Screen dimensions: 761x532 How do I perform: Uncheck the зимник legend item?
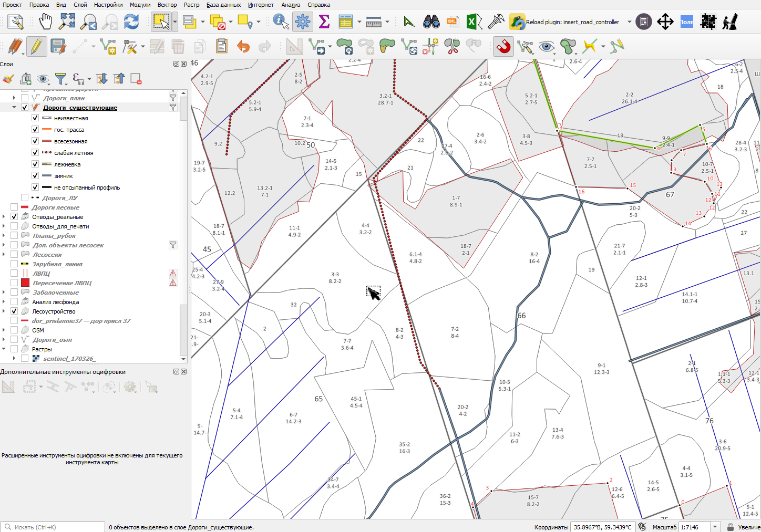tap(35, 176)
